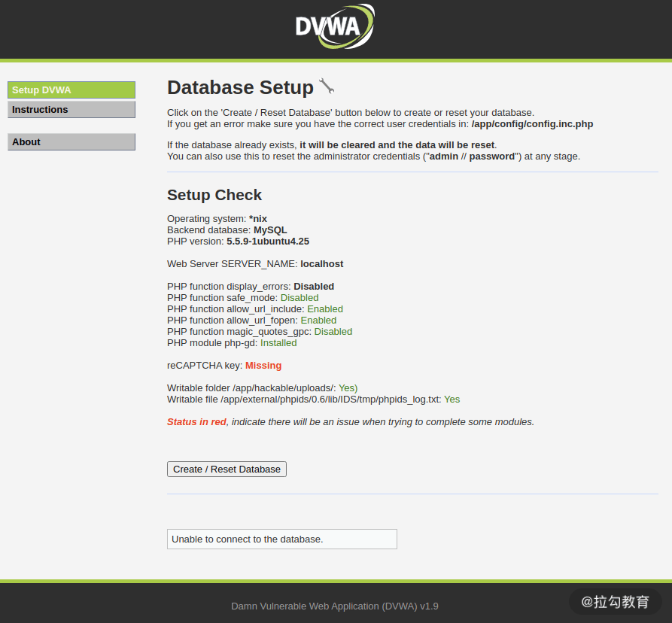This screenshot has width=672, height=623.
Task: Click the Create / Reset Database button
Action: point(227,470)
